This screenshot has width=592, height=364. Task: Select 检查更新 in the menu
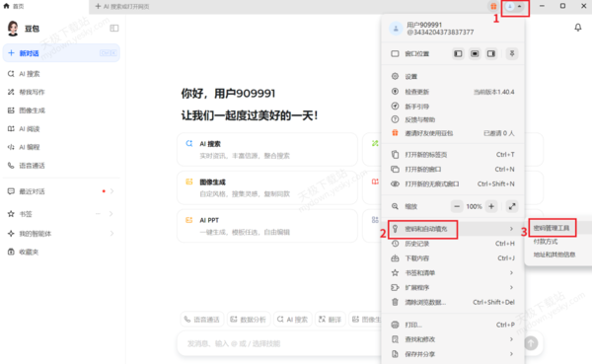pyautogui.click(x=453, y=92)
